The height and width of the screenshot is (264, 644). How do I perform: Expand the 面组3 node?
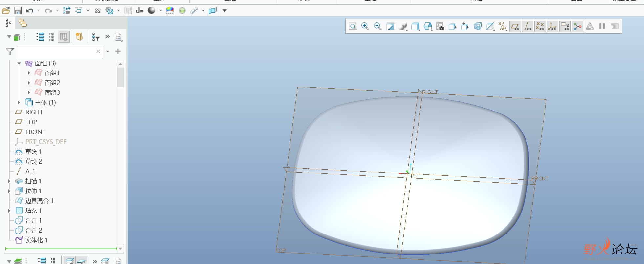29,93
